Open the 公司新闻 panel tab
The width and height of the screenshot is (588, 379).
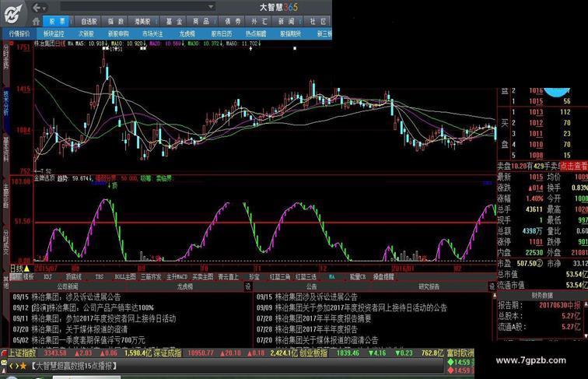[68, 286]
